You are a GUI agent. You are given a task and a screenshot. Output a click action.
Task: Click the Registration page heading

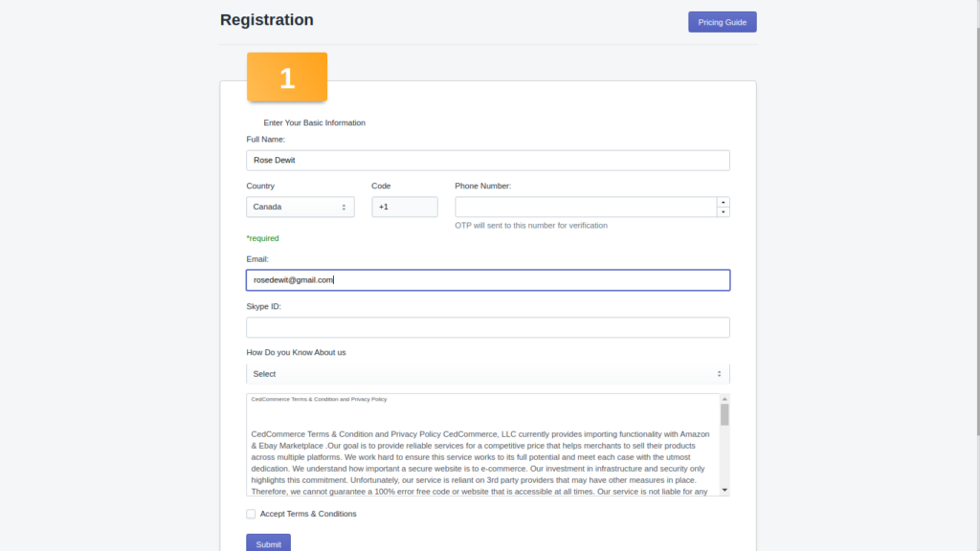click(x=267, y=20)
